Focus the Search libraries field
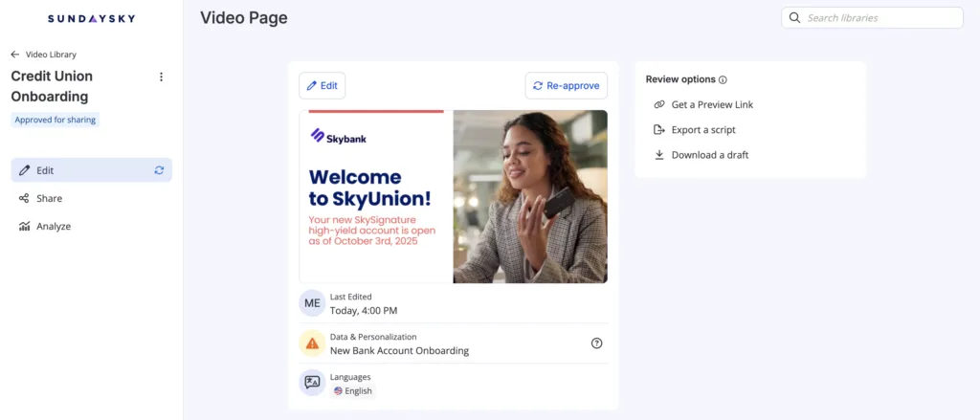 click(881, 18)
